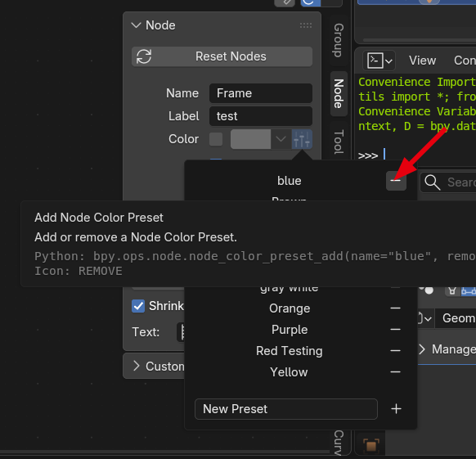Viewport: 476px width, 459px height.
Task: Remove the Orange preset with minus icon
Action: coord(396,308)
